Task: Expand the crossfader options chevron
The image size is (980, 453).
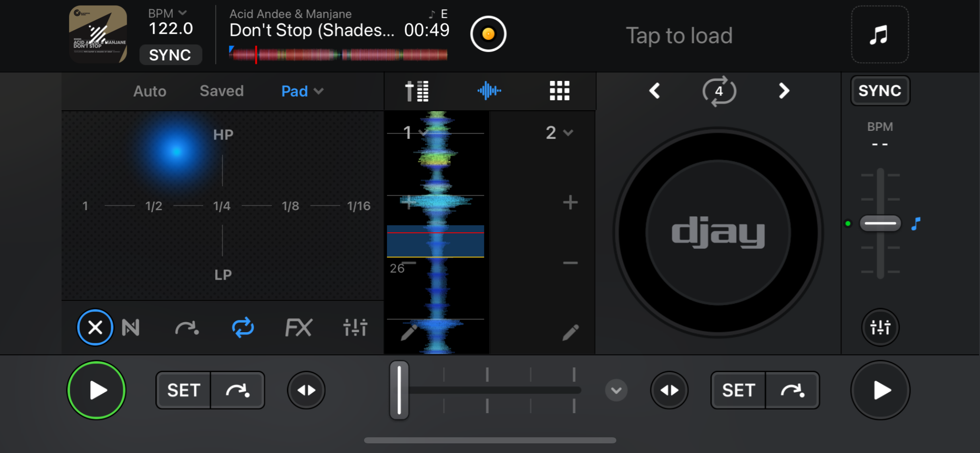Action: (616, 390)
